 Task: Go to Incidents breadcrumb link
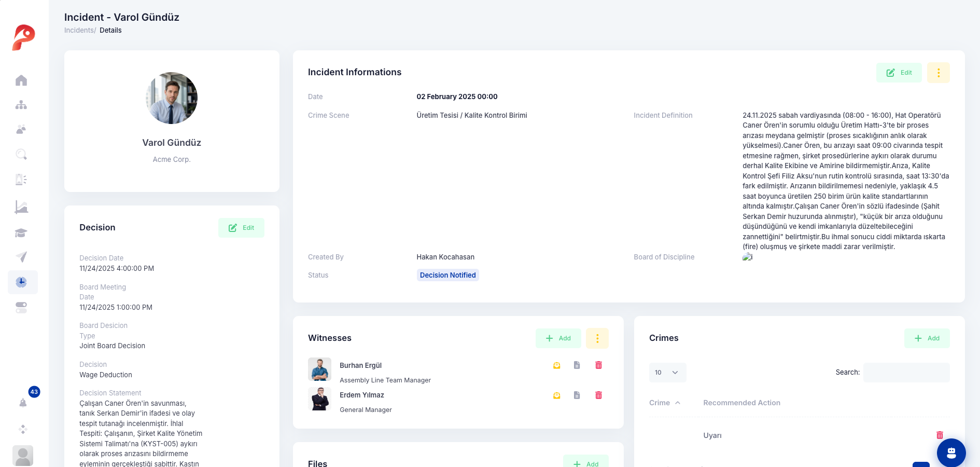[79, 30]
